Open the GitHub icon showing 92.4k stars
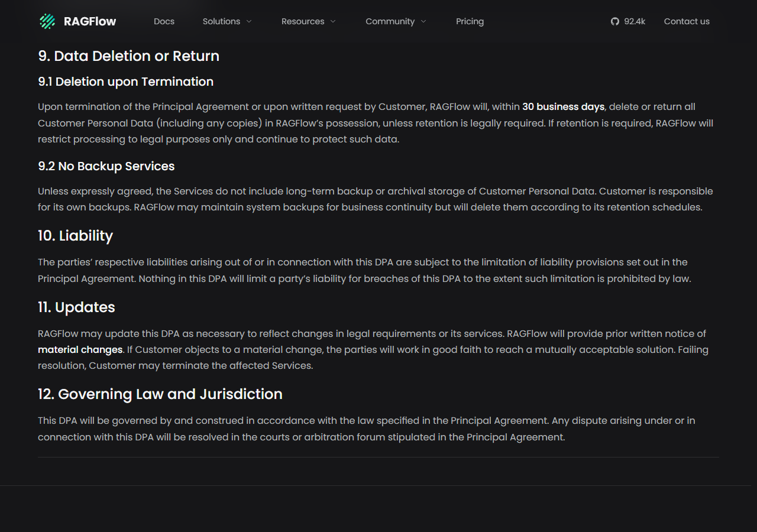Screen dimensions: 757x532 615,21
